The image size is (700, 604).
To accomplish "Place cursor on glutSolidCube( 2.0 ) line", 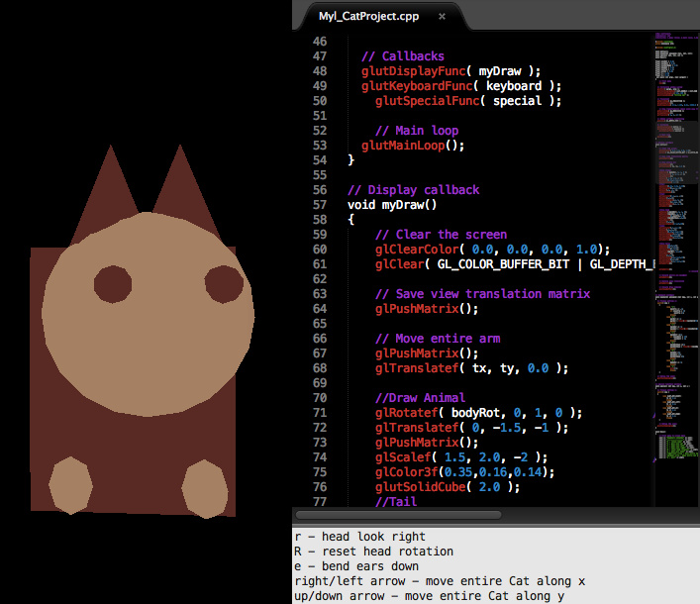I will coord(447,487).
